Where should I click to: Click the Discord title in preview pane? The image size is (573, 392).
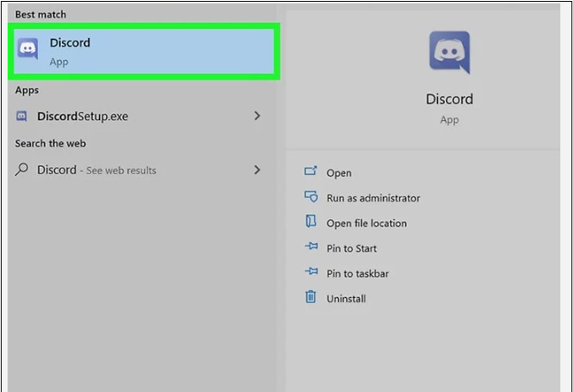pyautogui.click(x=449, y=99)
